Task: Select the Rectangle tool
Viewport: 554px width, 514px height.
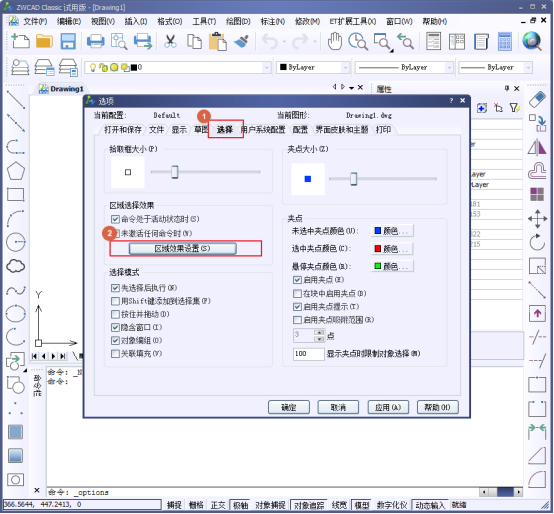Action: pos(16,194)
